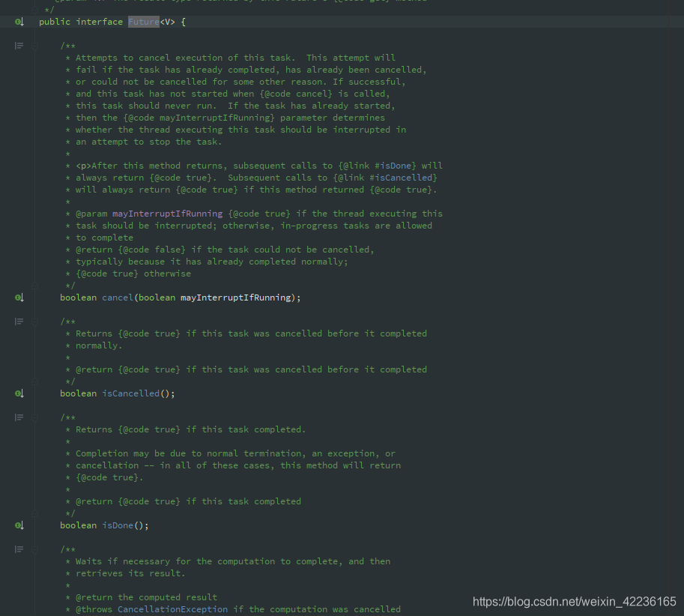Toggle rendered view icon for the 'Waits if necessary' Javadoc

click(19, 549)
